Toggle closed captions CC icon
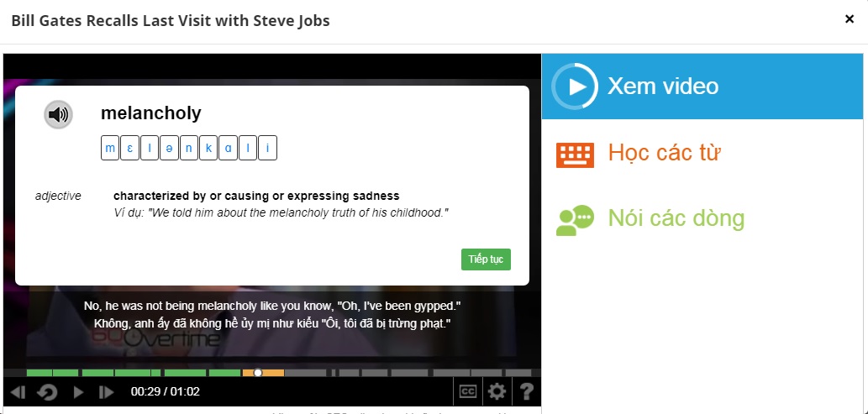This screenshot has width=868, height=414. point(468,392)
